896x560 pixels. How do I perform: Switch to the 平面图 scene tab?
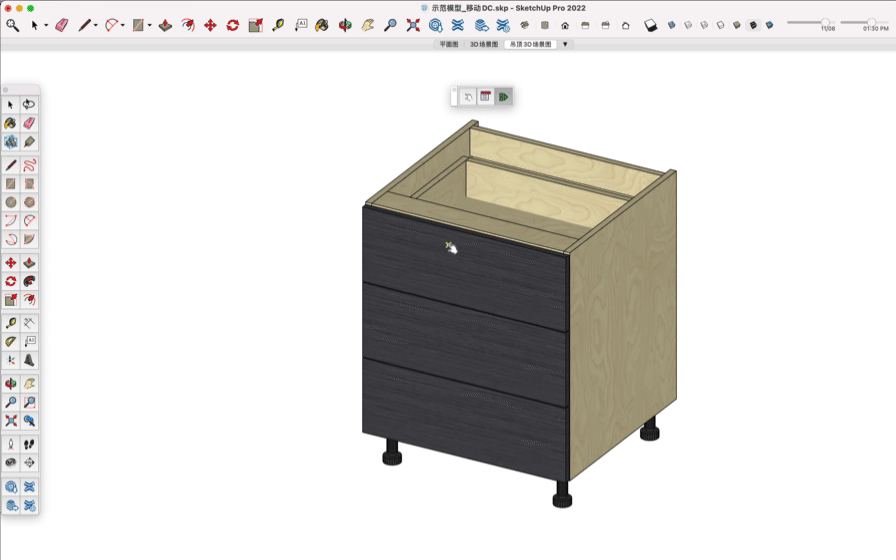click(449, 44)
